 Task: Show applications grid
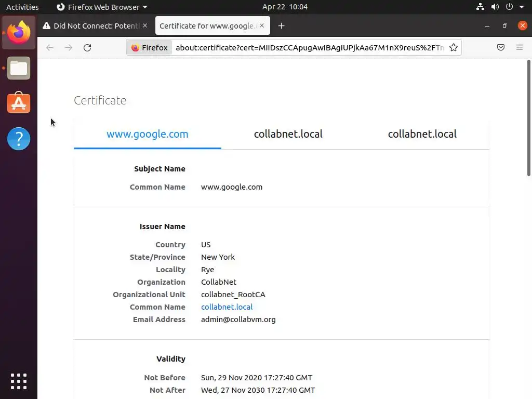click(x=19, y=381)
